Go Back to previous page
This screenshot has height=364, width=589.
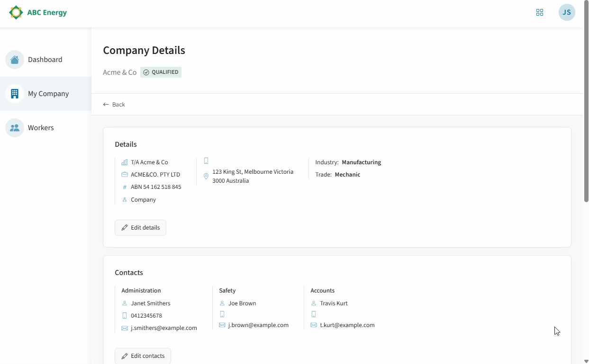(x=114, y=104)
